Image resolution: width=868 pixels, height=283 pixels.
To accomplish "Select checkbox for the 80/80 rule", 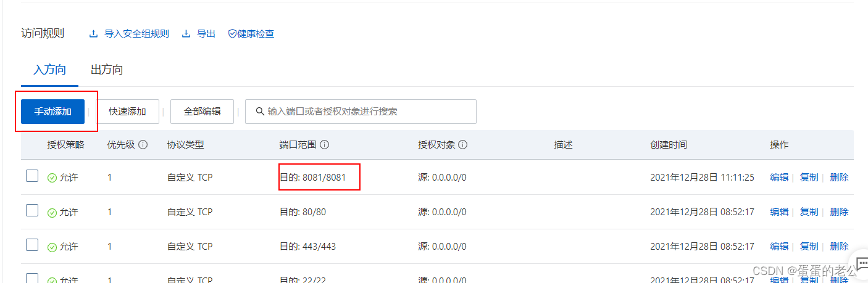I will pos(32,211).
